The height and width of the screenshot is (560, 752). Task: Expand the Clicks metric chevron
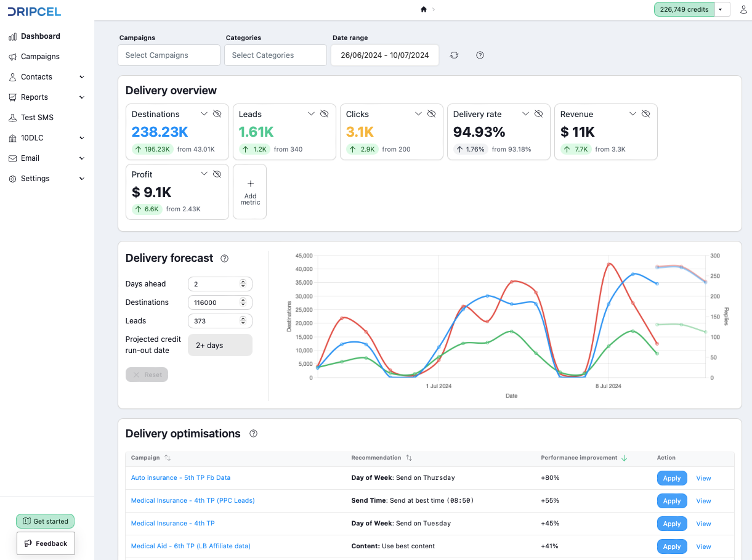tap(418, 114)
